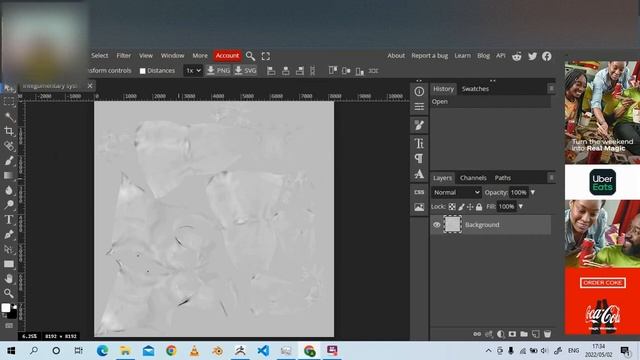Select the Hand tool
640x360 pixels.
9,278
